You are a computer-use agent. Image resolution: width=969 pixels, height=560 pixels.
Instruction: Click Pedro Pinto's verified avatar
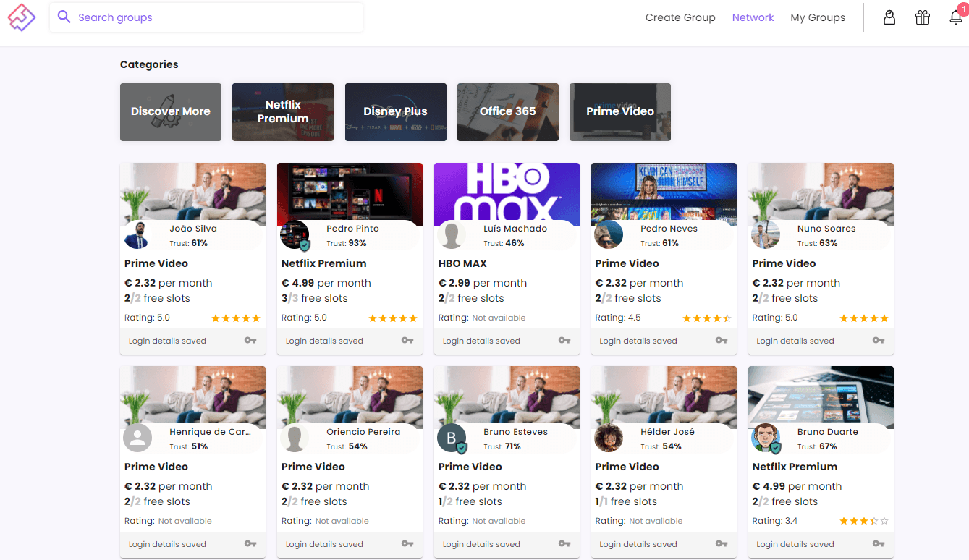tap(295, 235)
